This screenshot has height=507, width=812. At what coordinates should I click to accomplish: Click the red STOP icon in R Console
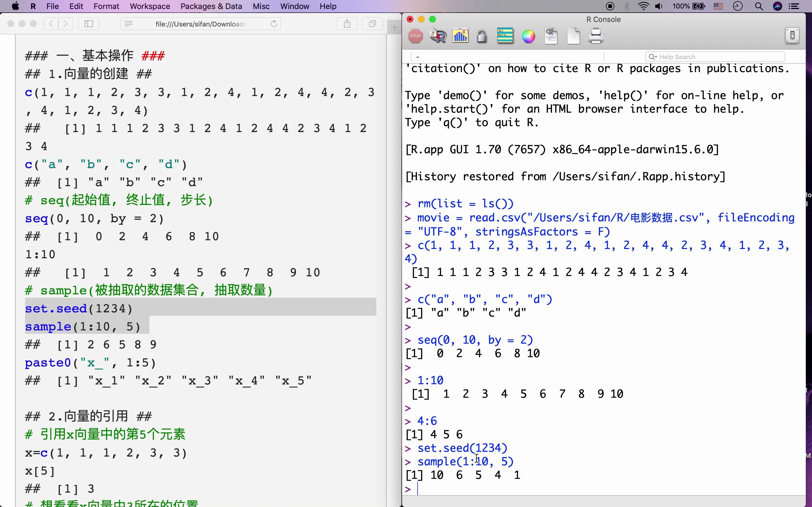tap(415, 36)
